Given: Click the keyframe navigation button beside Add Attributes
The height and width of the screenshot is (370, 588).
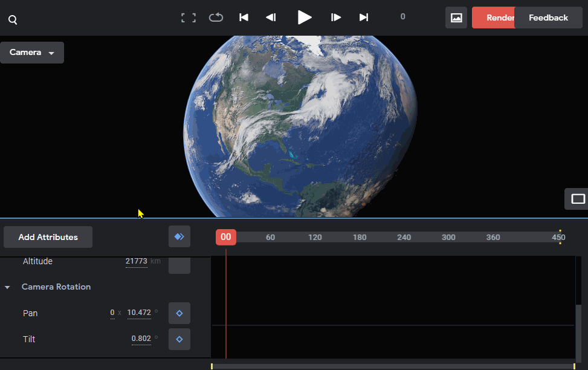Looking at the screenshot, I should [x=179, y=236].
